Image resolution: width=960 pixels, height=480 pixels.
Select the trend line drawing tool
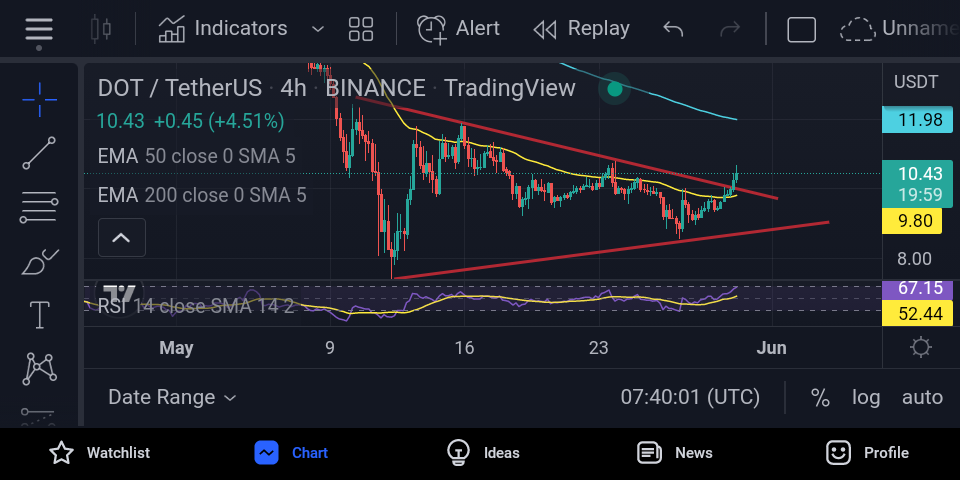(39, 153)
